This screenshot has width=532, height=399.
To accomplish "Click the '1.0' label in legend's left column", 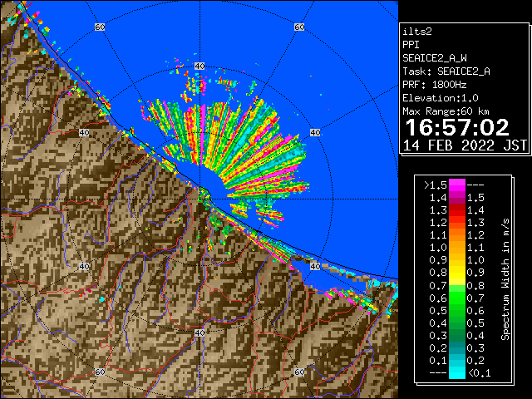I will click(438, 248).
